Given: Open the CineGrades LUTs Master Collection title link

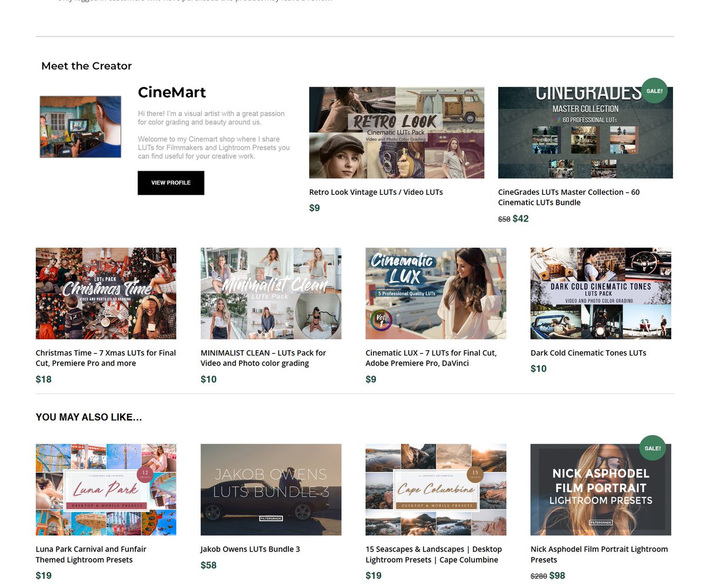Looking at the screenshot, I should click(x=569, y=197).
